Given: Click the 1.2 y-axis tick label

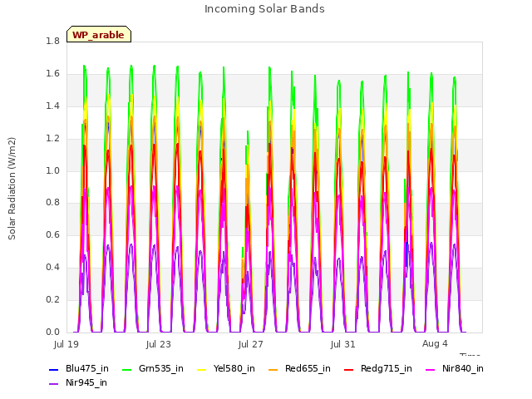Looking at the screenshot, I should 52,139.
